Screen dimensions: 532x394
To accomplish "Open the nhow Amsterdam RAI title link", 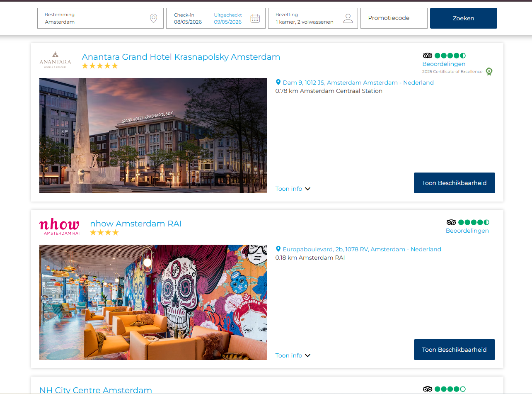I will tap(136, 224).
